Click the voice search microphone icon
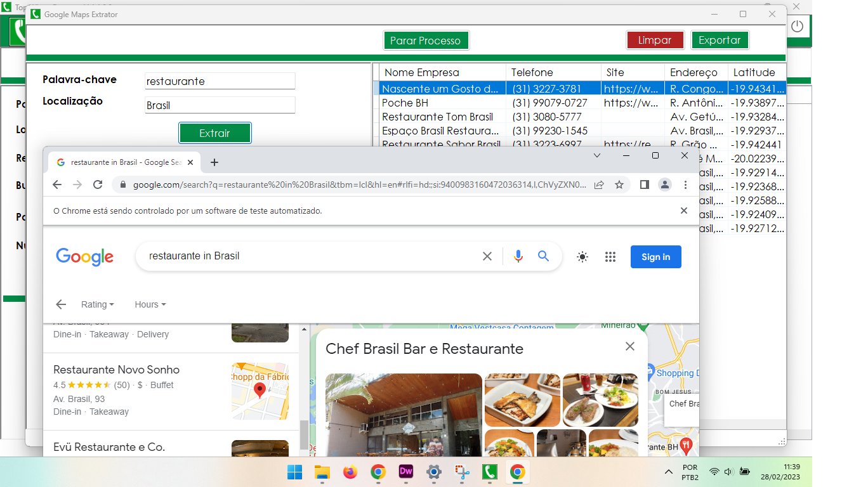The width and height of the screenshot is (868, 487). click(518, 256)
